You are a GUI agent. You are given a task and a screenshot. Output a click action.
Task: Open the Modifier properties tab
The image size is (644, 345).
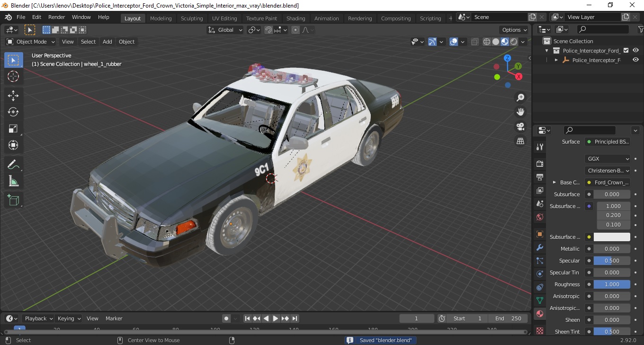[x=539, y=247]
